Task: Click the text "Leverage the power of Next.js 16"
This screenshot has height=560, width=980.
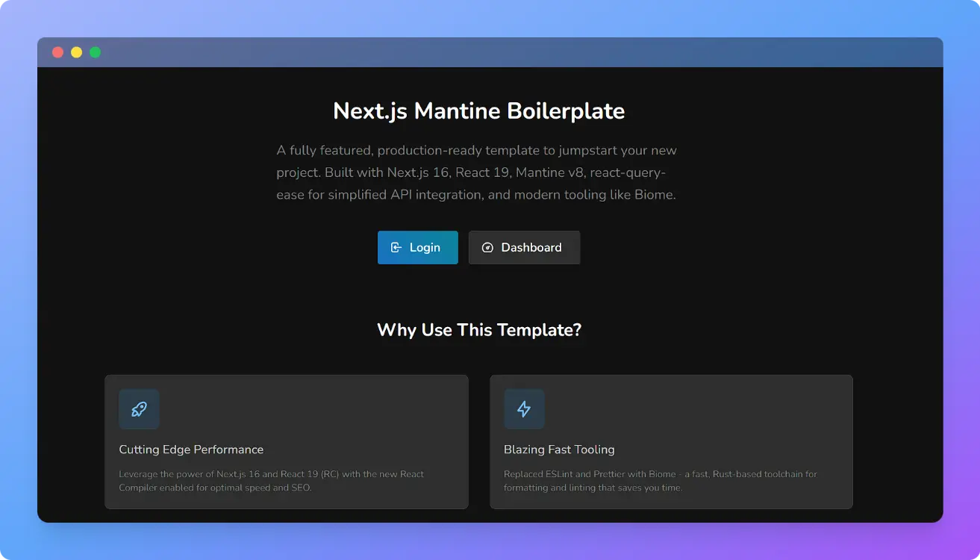Action: (272, 481)
